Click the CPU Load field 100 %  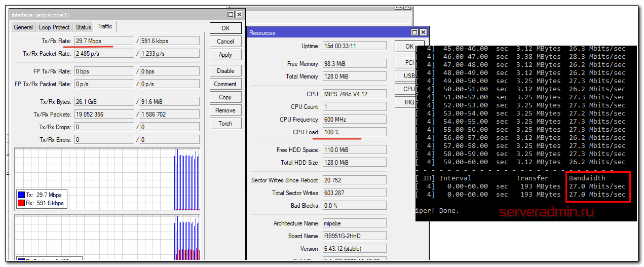tap(354, 132)
